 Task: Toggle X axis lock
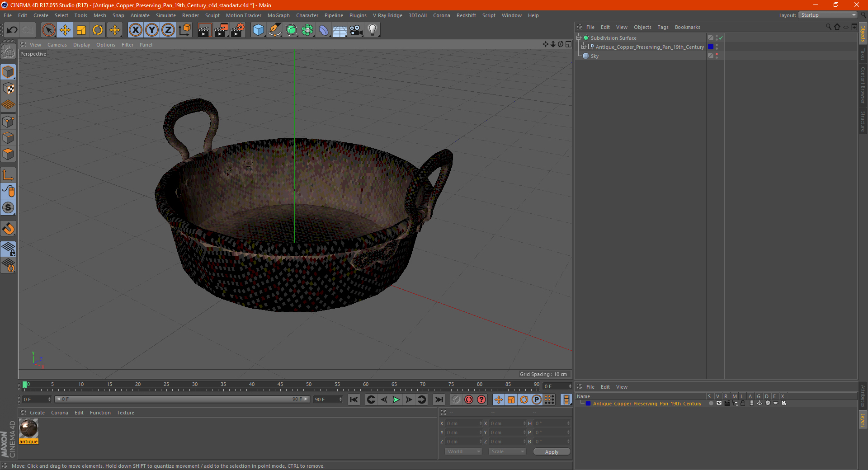[135, 30]
